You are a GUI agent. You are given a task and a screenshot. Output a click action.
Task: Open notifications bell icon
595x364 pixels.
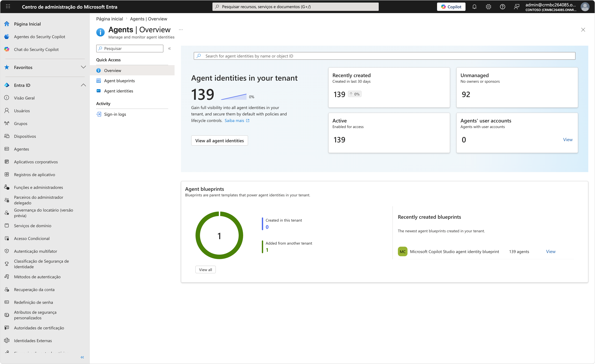(474, 7)
